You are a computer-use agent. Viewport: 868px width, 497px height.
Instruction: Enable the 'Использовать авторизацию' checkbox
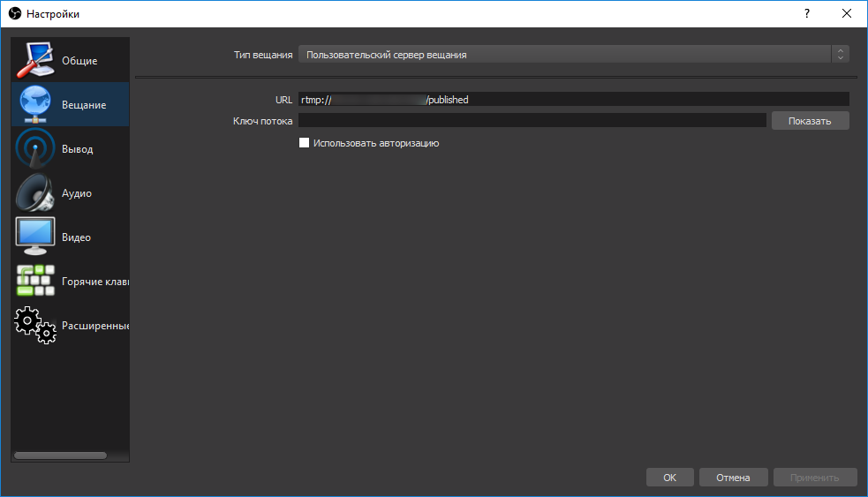(x=305, y=142)
